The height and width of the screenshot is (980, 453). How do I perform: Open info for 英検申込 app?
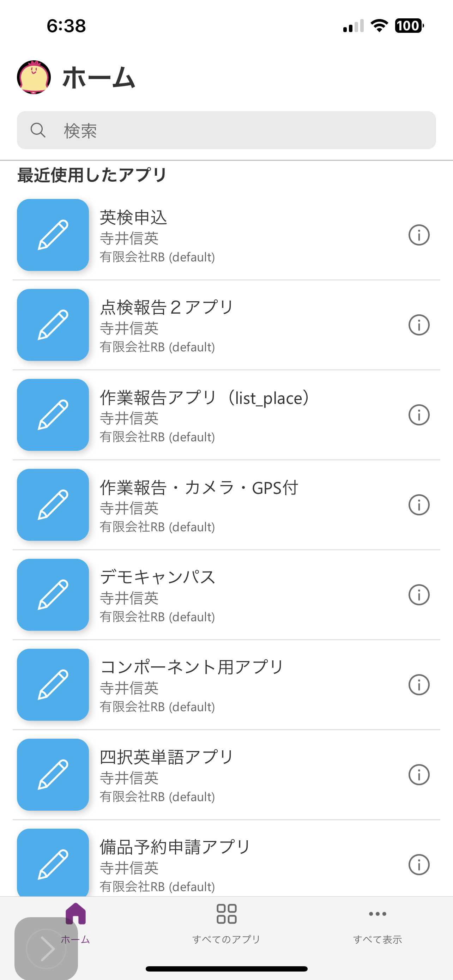(419, 235)
